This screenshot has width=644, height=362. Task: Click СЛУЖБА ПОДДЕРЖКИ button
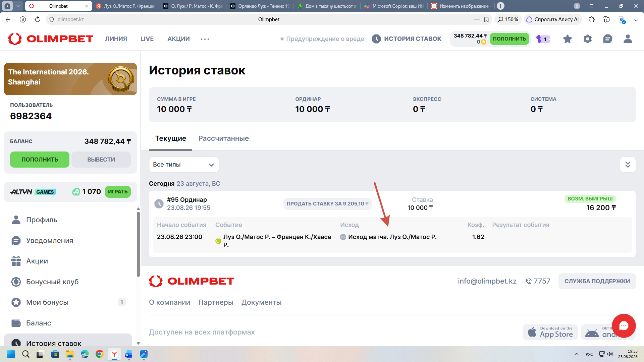point(597,281)
